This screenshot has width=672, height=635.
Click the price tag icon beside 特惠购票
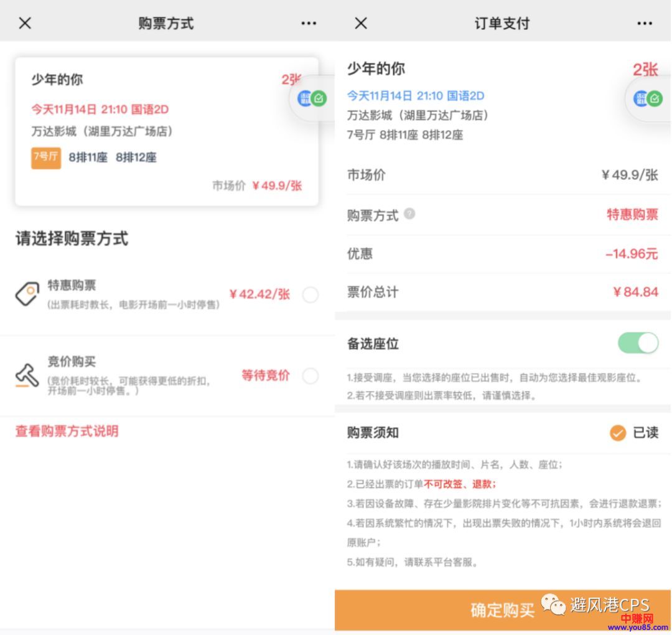[27, 294]
